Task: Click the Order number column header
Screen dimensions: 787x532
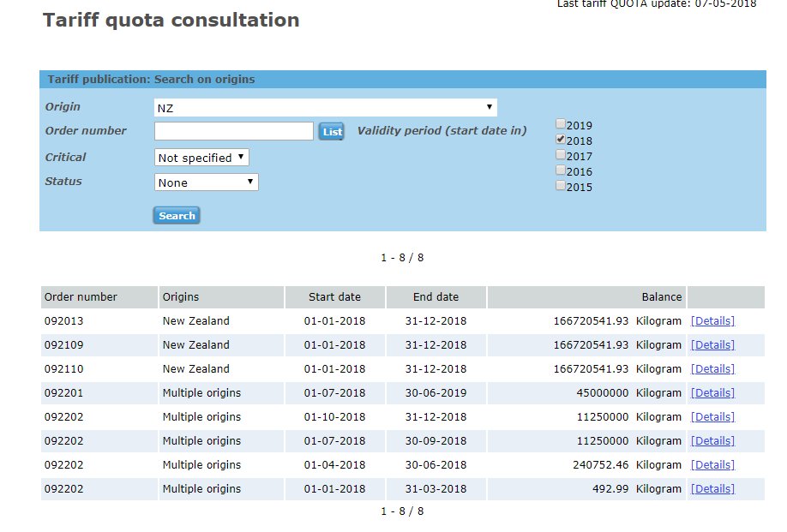Action: click(99, 296)
